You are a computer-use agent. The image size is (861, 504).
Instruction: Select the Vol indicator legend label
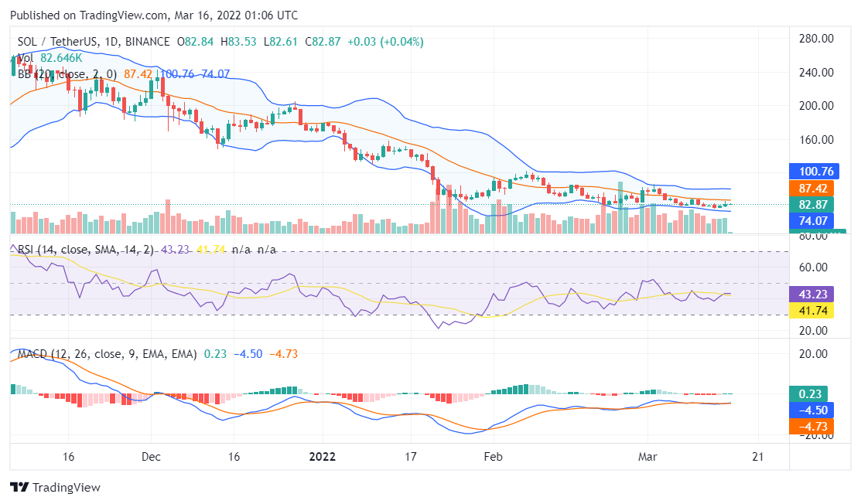point(25,58)
